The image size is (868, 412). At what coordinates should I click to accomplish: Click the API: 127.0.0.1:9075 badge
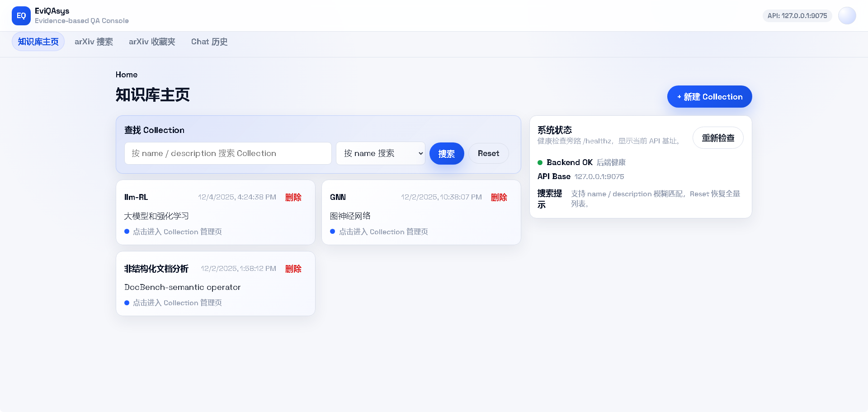797,15
